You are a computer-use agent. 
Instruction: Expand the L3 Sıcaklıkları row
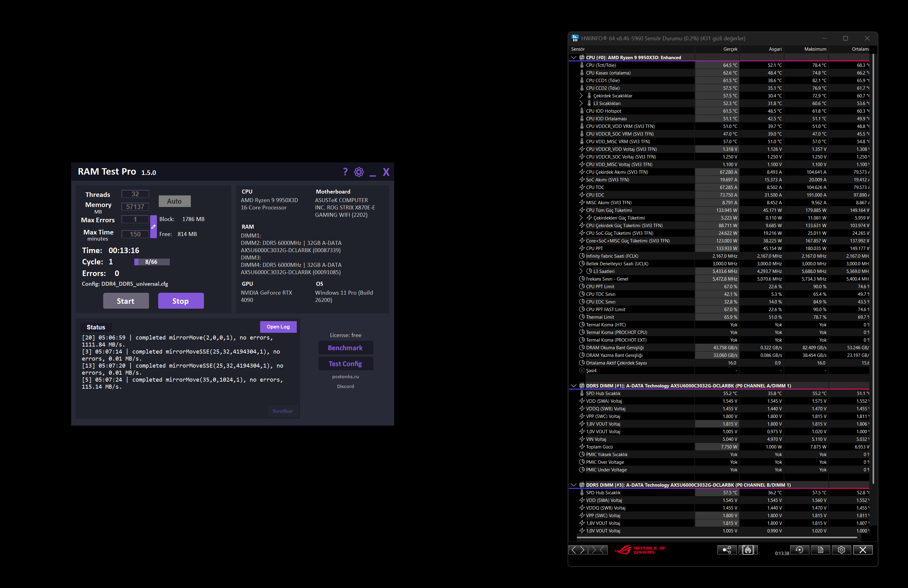click(x=581, y=103)
